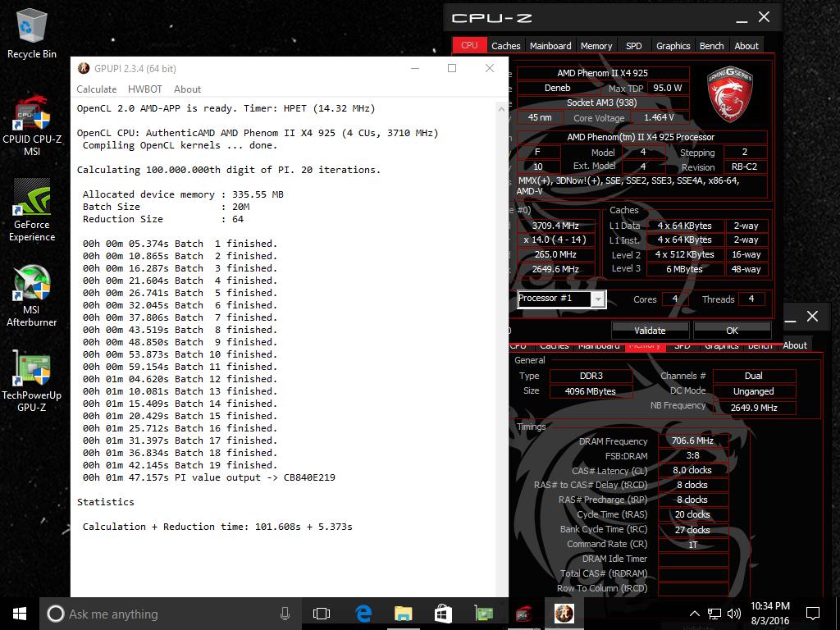Open the HWBOT menu in GPUPI
The height and width of the screenshot is (630, 840).
coord(144,89)
